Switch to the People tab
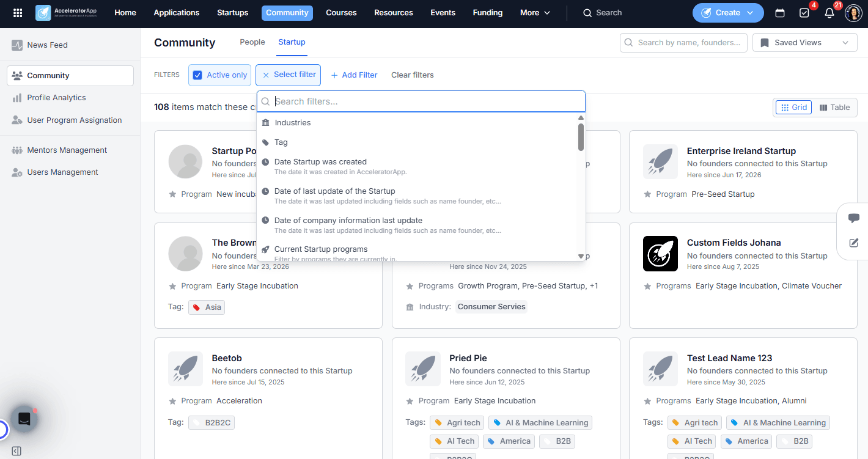The height and width of the screenshot is (459, 868). tap(252, 42)
